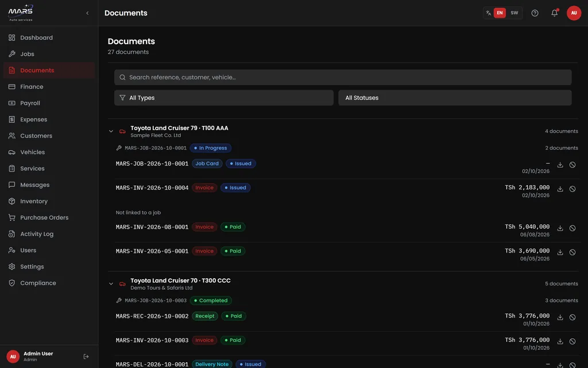Open Settings in the sidebar

pos(49,267)
